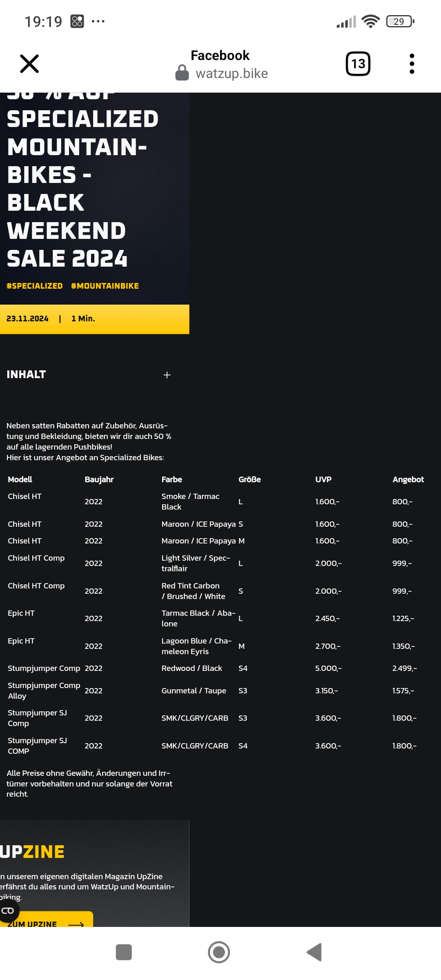Tap the #SPECIALIZED hashtag
Screen dimensions: 441x980
point(35,286)
